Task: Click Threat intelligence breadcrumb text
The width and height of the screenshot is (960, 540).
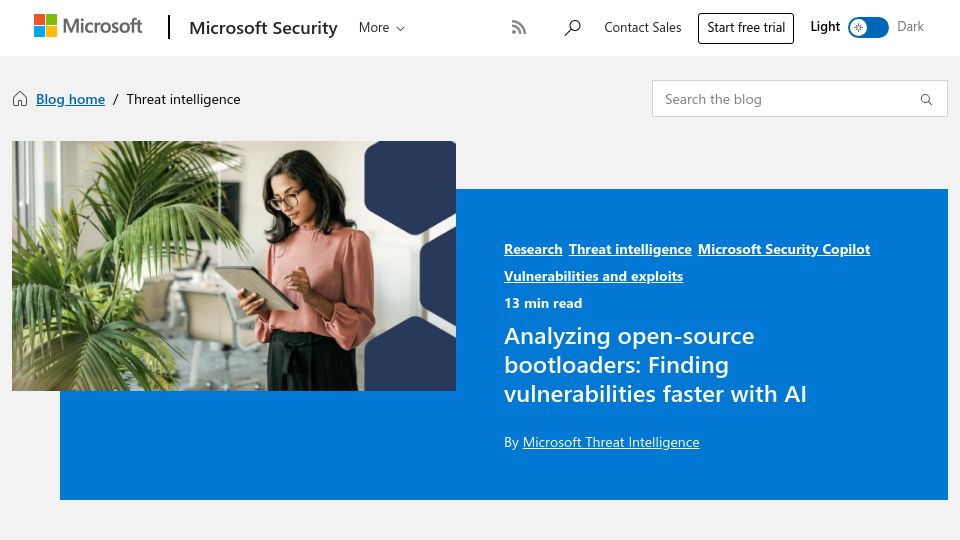Action: coord(184,99)
